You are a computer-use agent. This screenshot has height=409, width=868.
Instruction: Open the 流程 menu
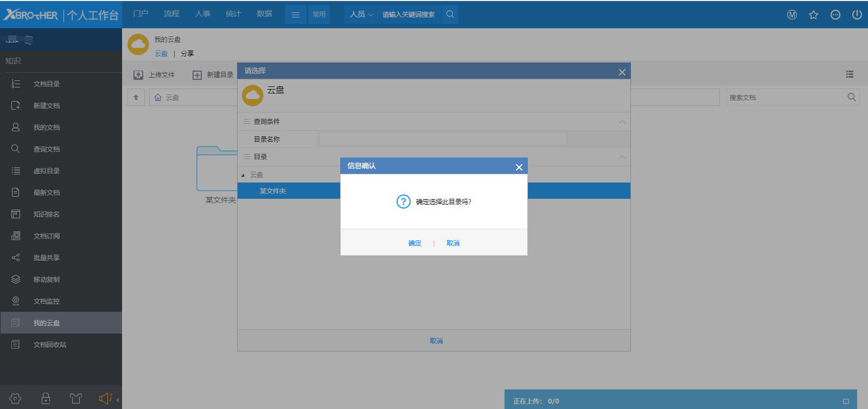tap(171, 14)
